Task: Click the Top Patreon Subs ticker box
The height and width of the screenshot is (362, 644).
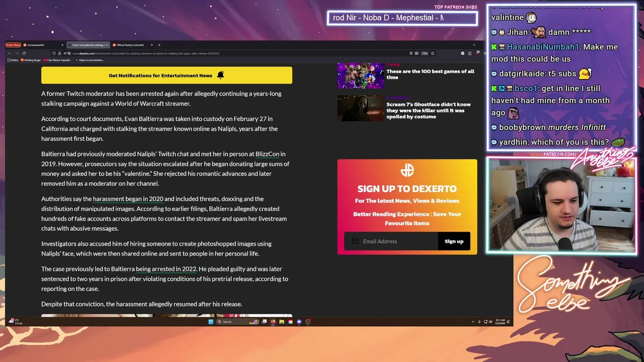Action: point(402,18)
